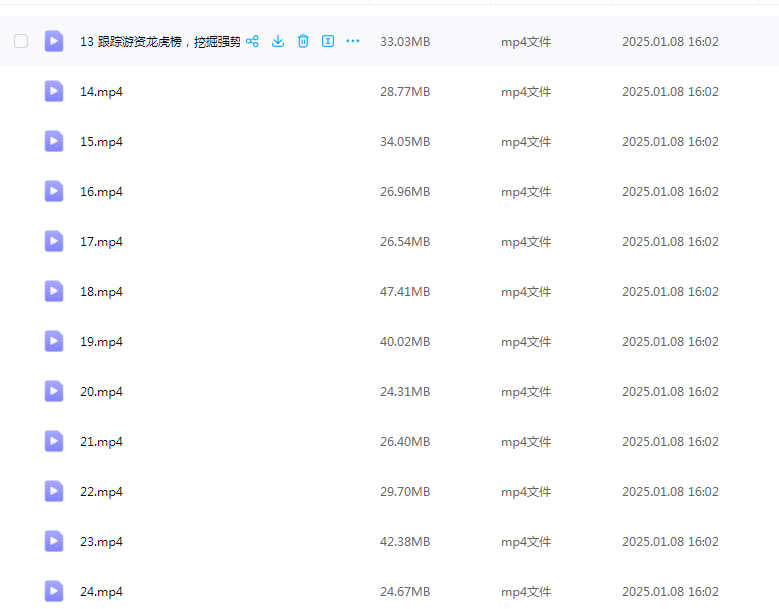The width and height of the screenshot is (779, 609).
Task: Open the file 15.mp4
Action: 101,142
